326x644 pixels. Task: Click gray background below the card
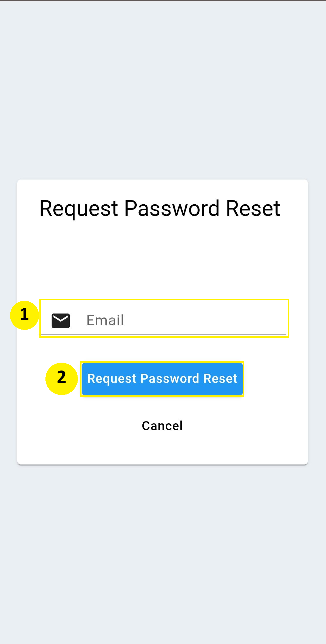163,555
